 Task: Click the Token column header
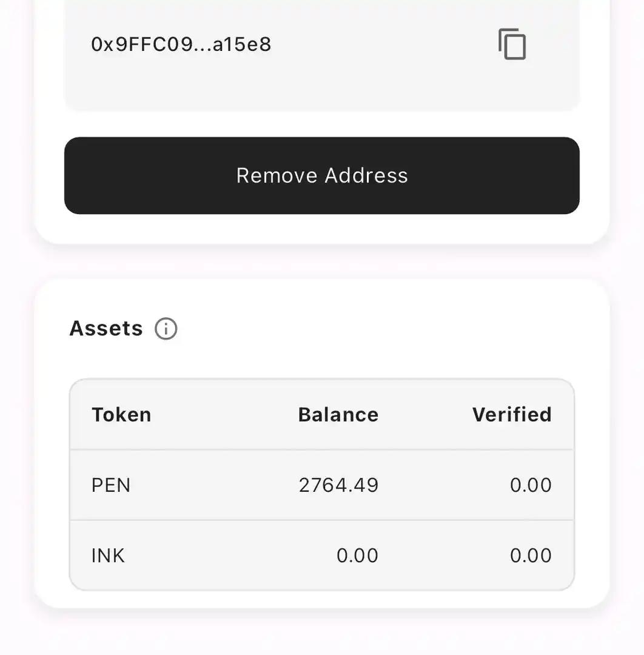click(x=121, y=415)
